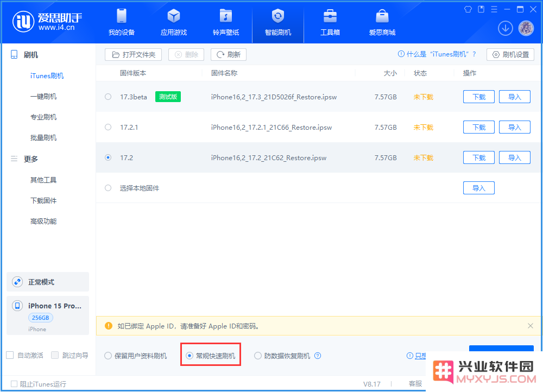
Task: Open 其他工具 other tools in sidebar
Action: 43,180
